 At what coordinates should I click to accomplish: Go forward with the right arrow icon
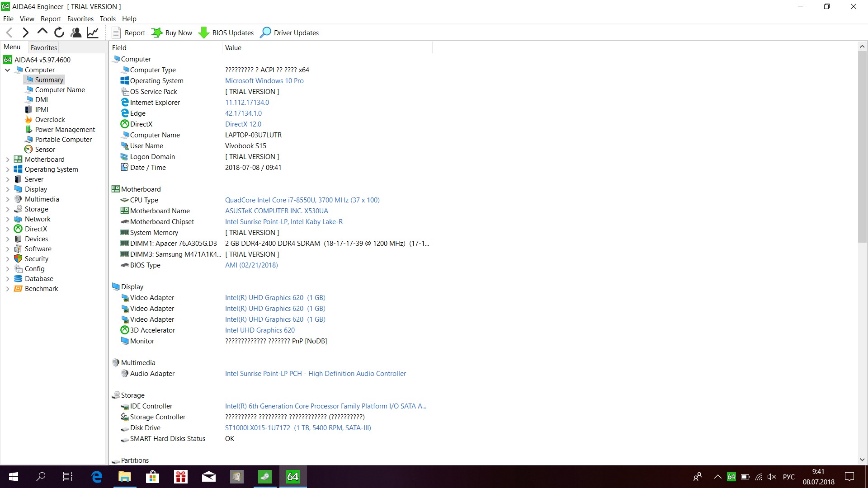25,33
